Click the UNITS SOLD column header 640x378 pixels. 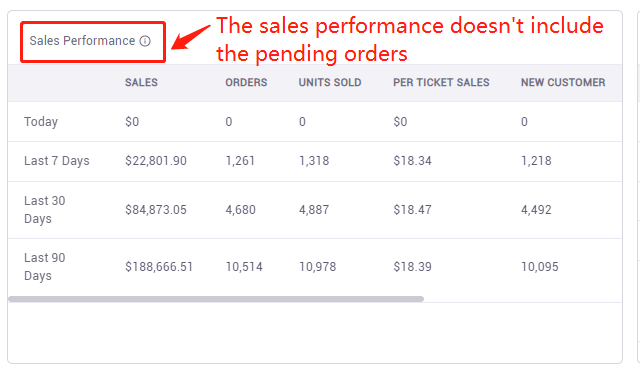tap(330, 82)
